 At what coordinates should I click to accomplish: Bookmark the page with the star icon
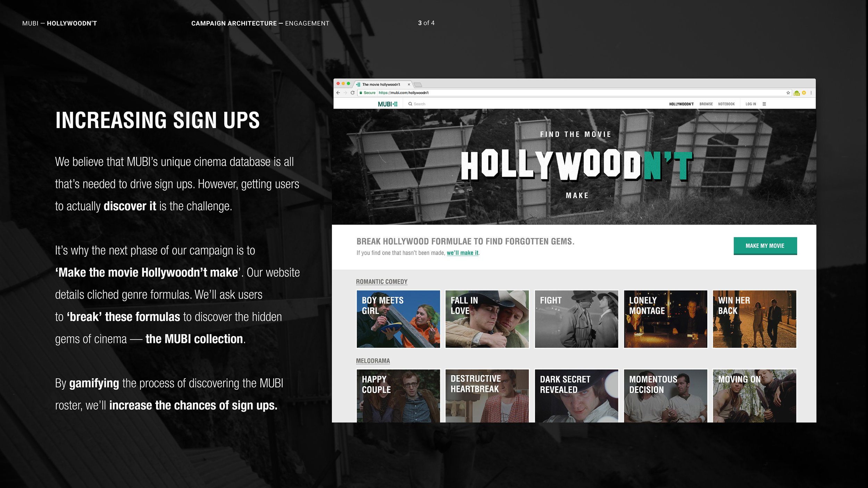(788, 93)
